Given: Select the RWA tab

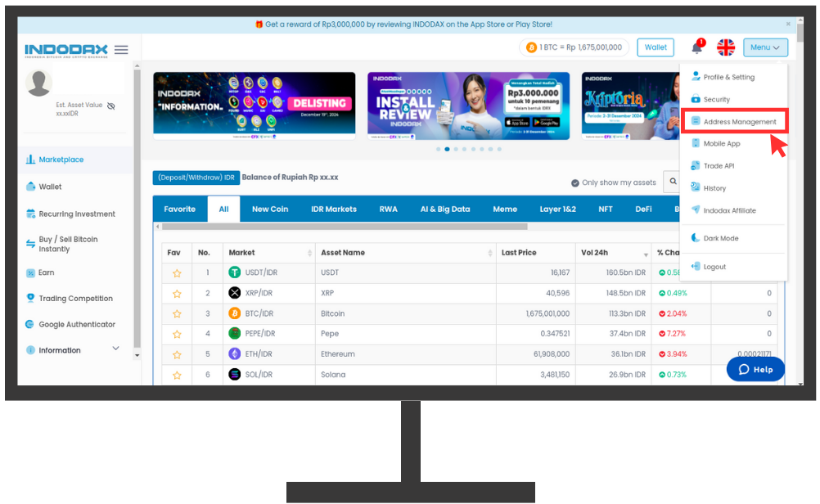Looking at the screenshot, I should coord(388,209).
